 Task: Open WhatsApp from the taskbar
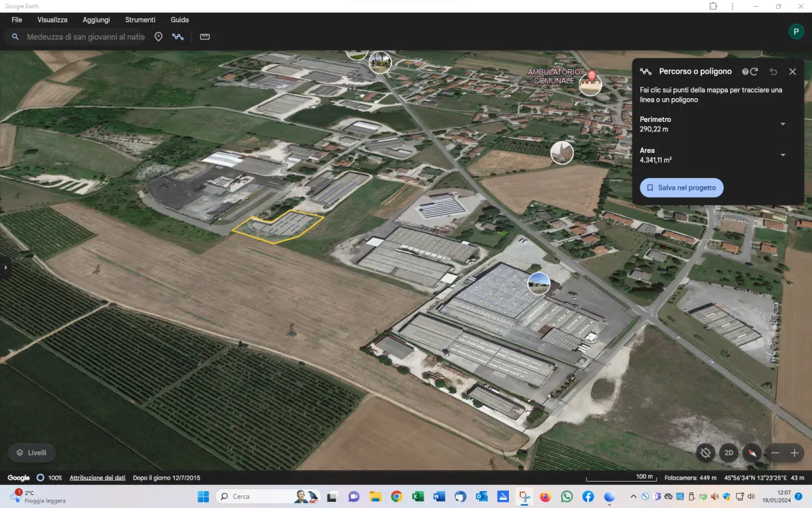coord(566,496)
